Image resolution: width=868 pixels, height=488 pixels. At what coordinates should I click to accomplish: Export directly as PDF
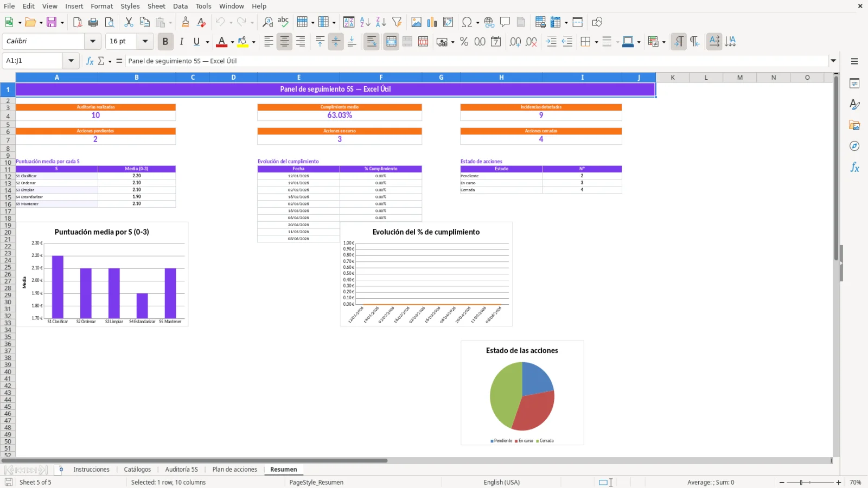[78, 22]
